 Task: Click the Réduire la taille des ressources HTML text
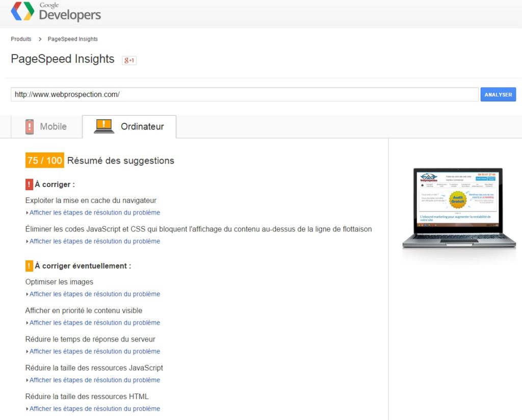point(87,397)
